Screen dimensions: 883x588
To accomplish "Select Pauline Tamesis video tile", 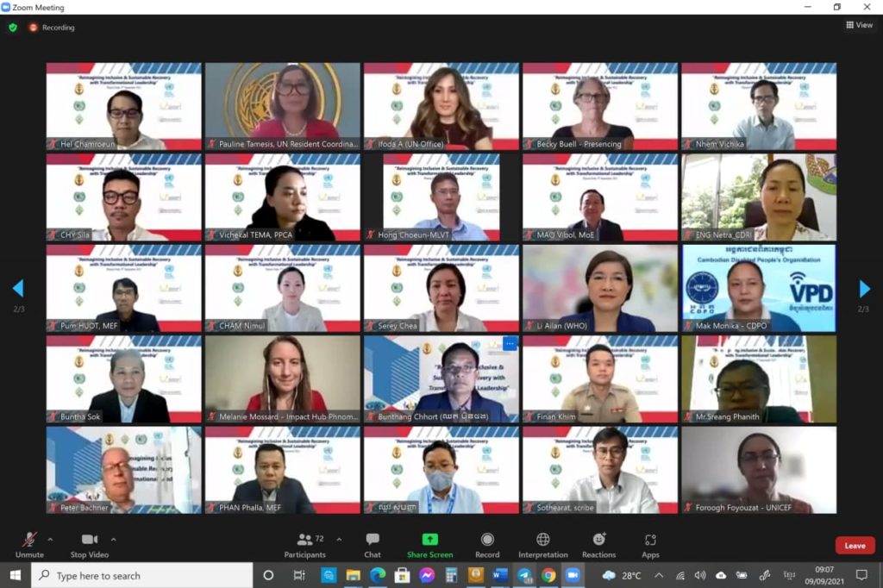I will pos(282,106).
